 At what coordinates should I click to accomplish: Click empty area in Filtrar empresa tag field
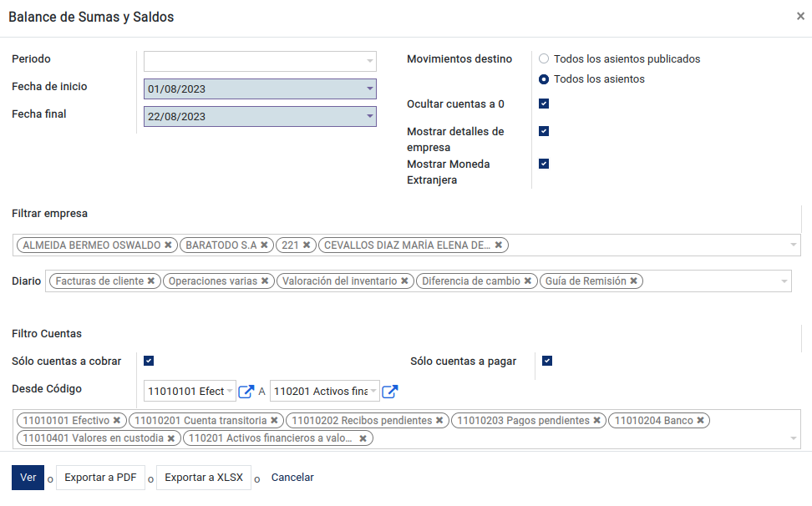tap(647, 245)
